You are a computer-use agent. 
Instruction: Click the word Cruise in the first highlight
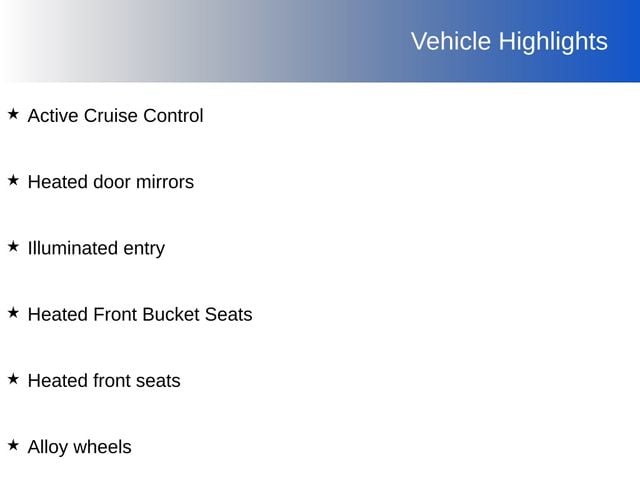coord(110,116)
